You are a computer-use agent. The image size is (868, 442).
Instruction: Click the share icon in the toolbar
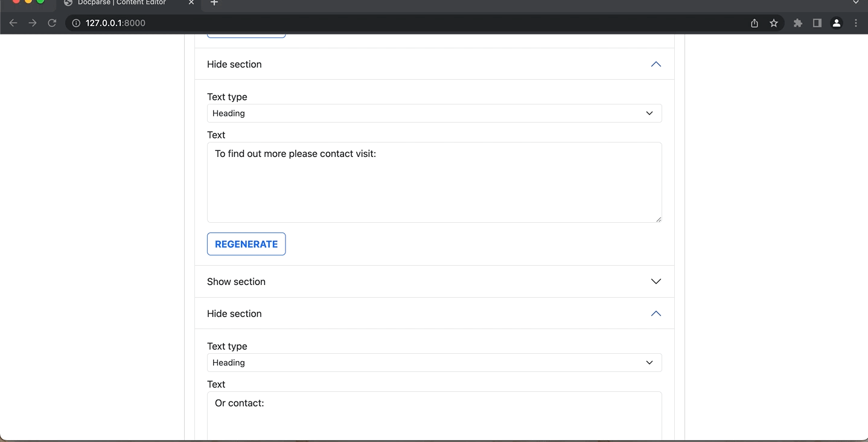pyautogui.click(x=754, y=23)
